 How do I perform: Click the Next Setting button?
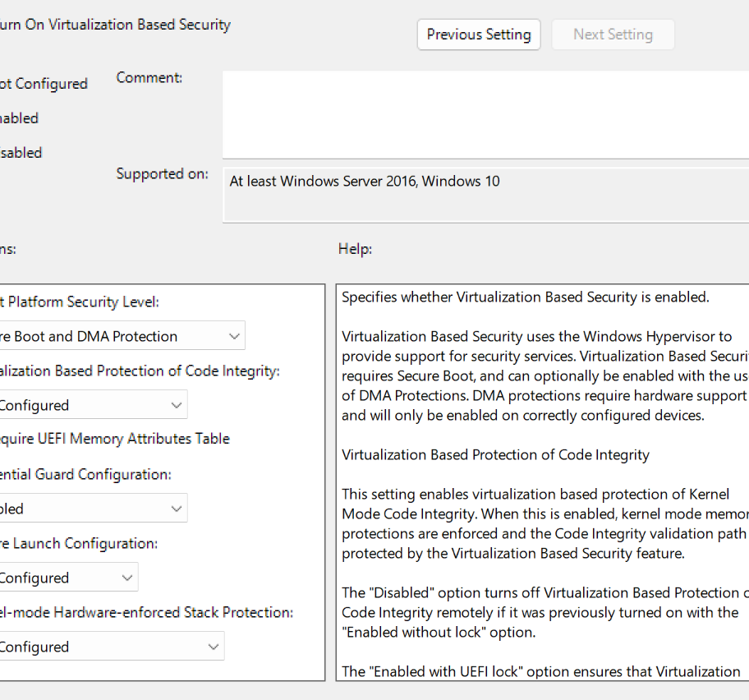[613, 35]
